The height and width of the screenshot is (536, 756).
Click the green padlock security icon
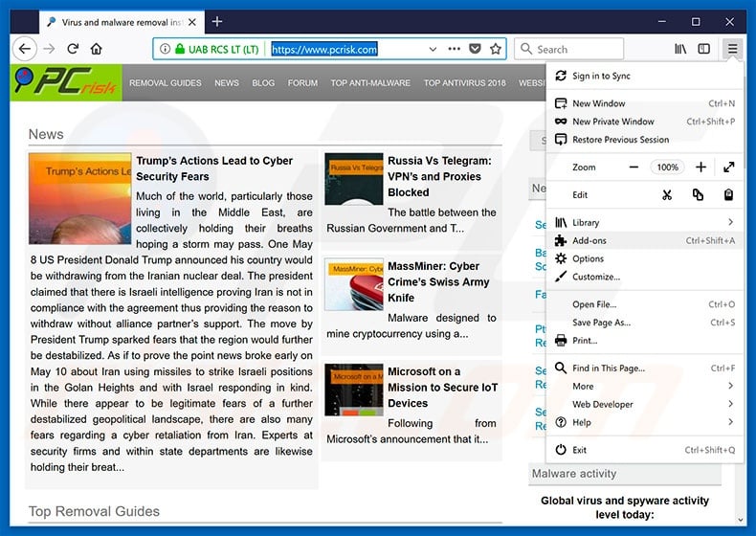180,49
